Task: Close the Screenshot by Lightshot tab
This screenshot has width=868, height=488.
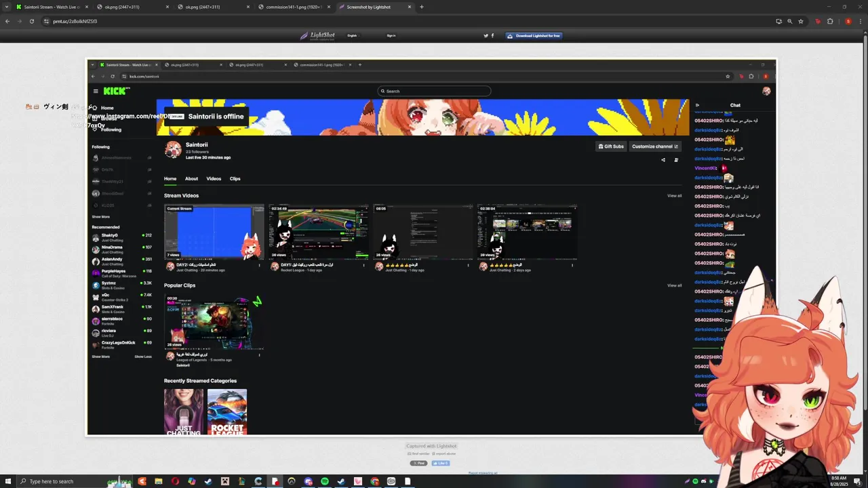Action: click(x=410, y=7)
